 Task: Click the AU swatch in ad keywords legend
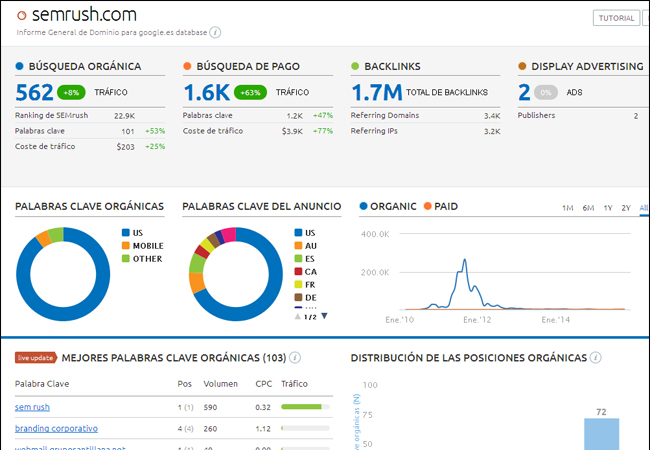(x=298, y=246)
